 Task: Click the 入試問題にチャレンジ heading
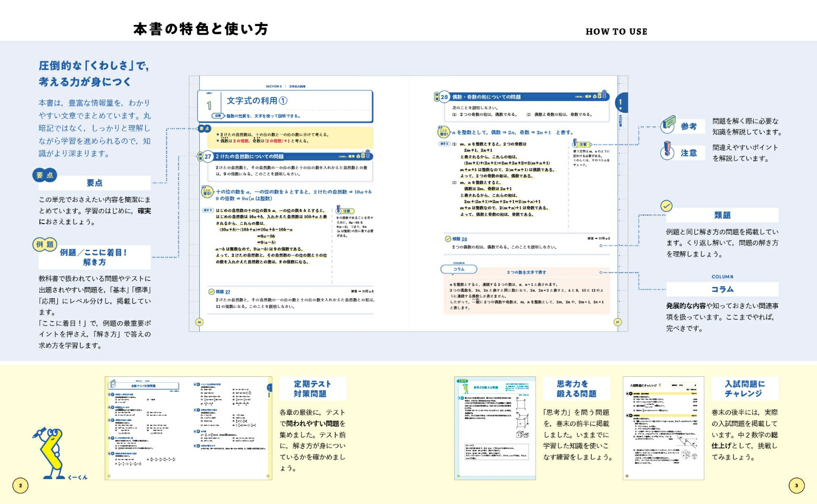pos(744,389)
